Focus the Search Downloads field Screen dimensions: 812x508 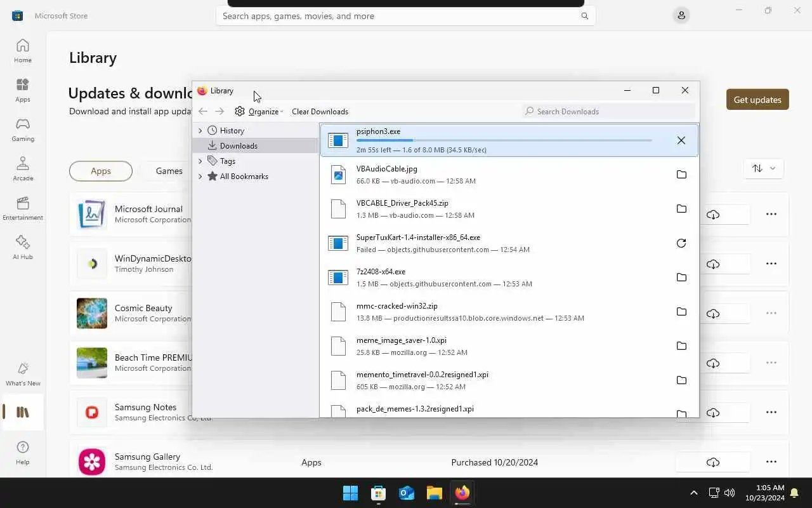pos(609,111)
